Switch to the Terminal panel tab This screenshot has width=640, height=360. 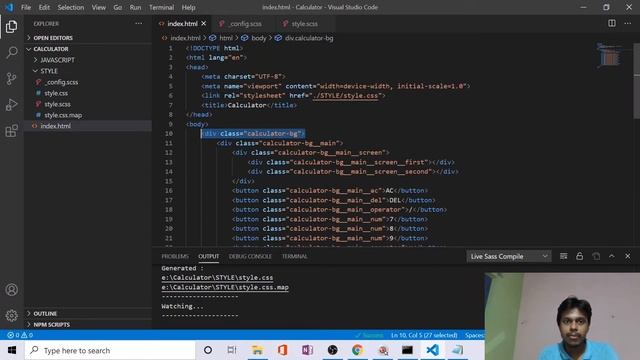pos(294,256)
